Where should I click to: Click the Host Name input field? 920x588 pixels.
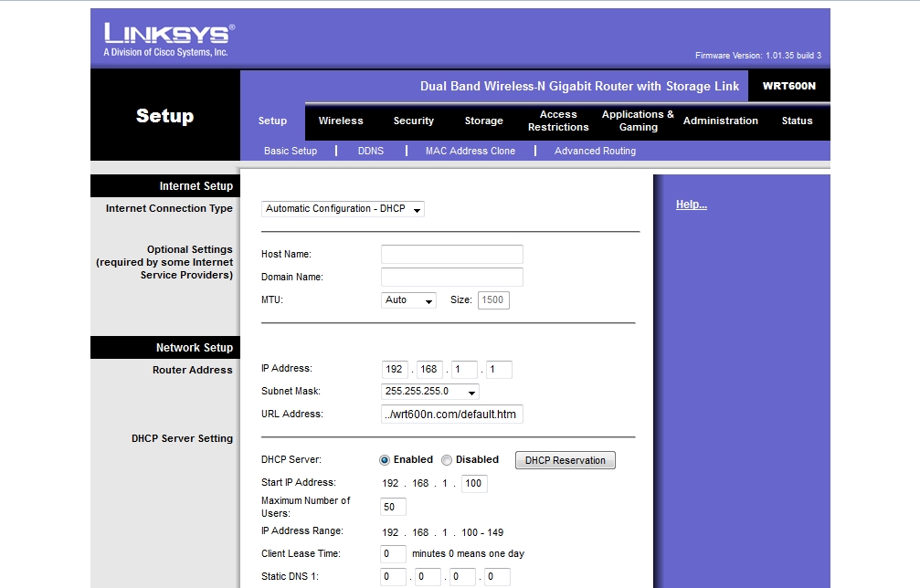[452, 254]
